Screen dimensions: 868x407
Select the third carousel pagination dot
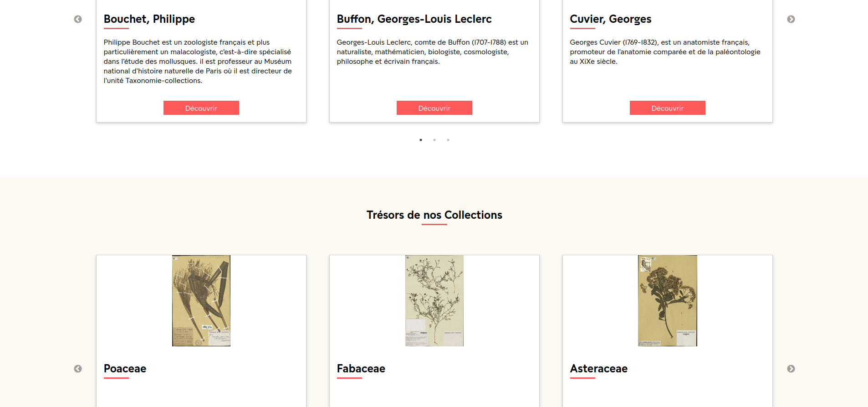(448, 140)
